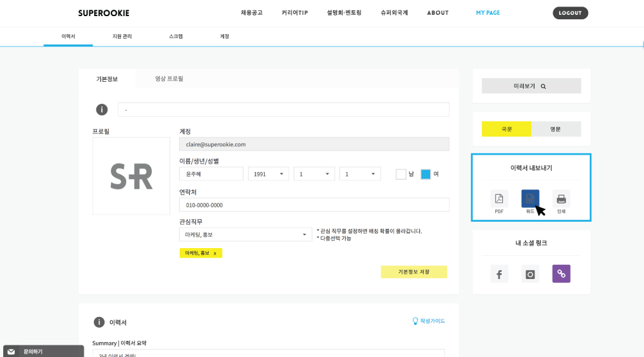Switch resume language to 영문

(x=556, y=129)
